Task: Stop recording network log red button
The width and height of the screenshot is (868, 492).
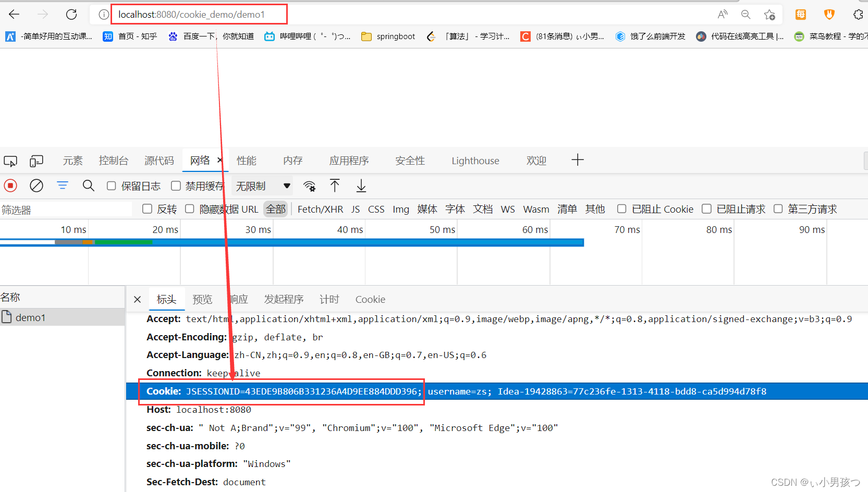Action: (x=10, y=186)
